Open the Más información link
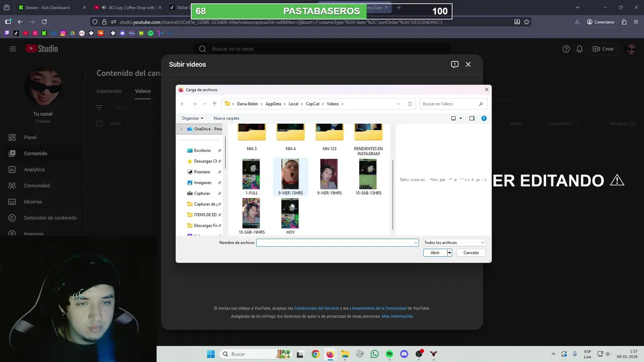644x362 pixels. coord(397,316)
